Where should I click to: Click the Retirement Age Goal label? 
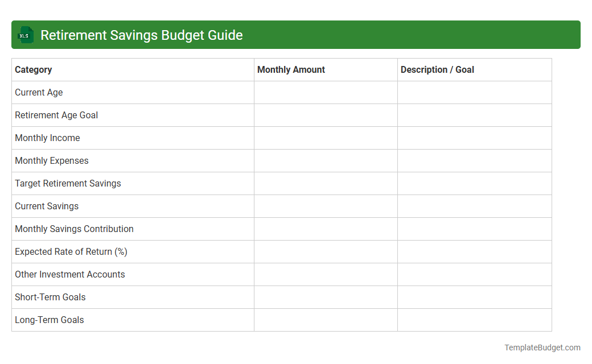pos(56,115)
